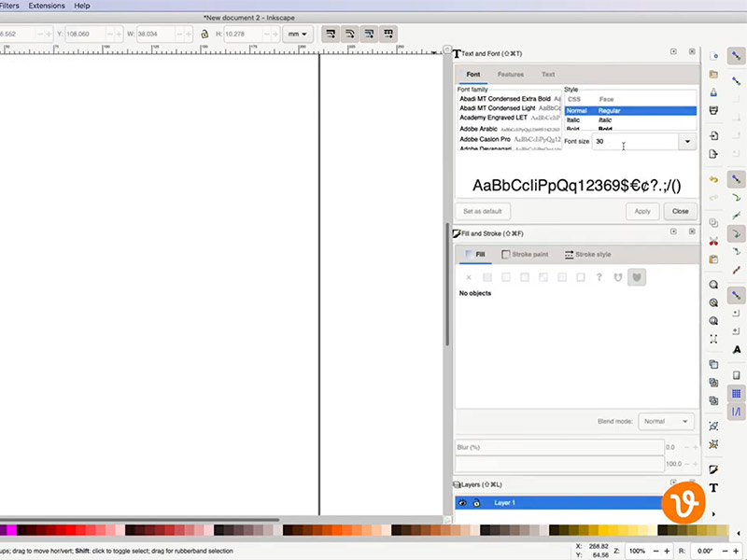Viewport: 747px width, 560px height.
Task: Click the Close button in Text and Font
Action: [x=681, y=211]
